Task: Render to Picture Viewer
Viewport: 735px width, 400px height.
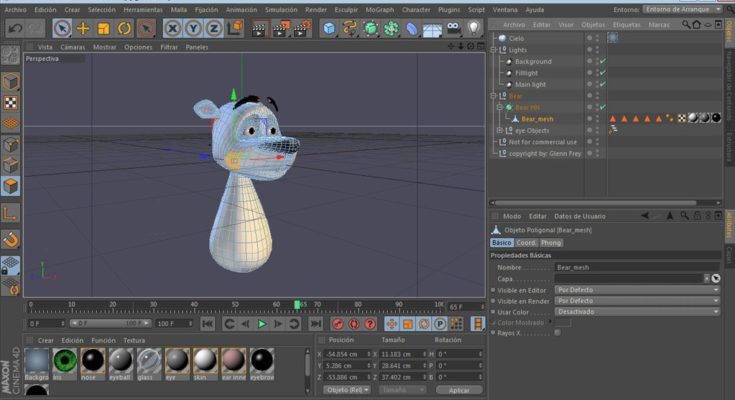Action: 280,29
